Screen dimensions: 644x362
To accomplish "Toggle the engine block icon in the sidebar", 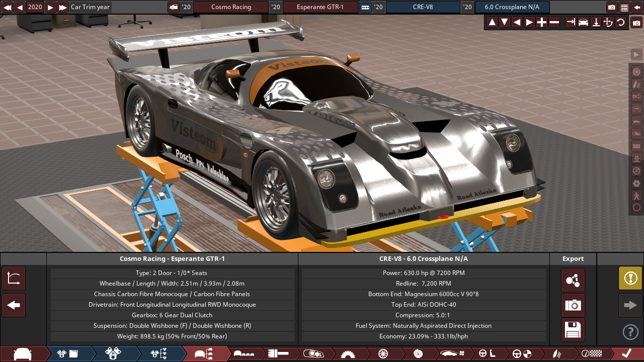I will 636,146.
